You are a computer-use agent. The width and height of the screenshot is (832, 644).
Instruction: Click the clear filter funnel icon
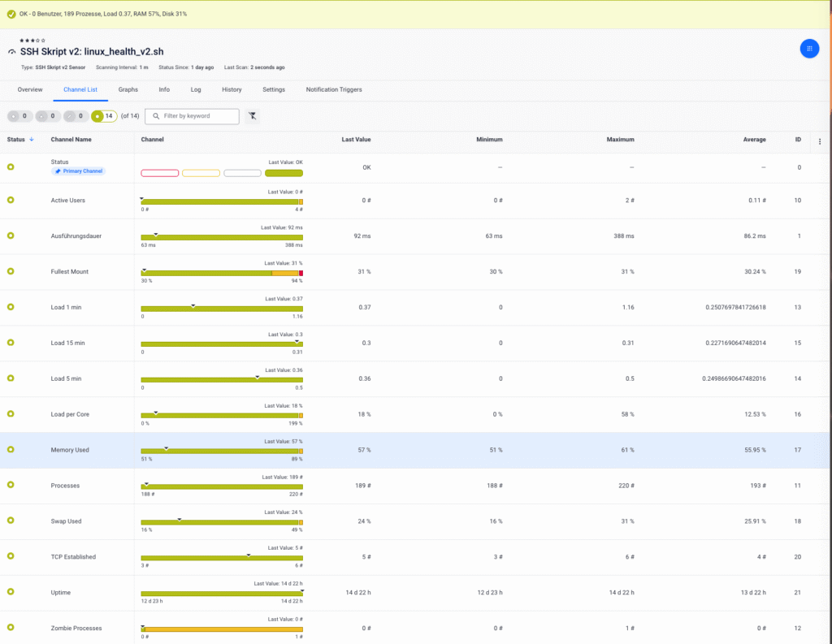(253, 115)
